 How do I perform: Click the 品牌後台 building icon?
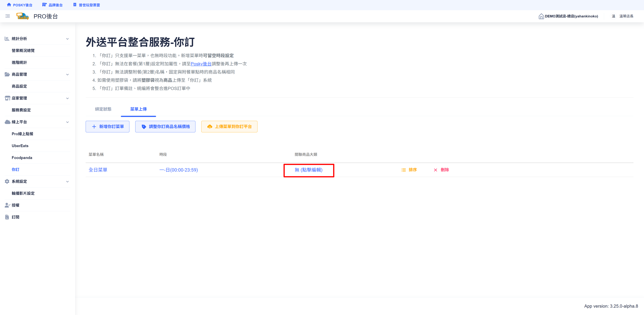click(44, 5)
